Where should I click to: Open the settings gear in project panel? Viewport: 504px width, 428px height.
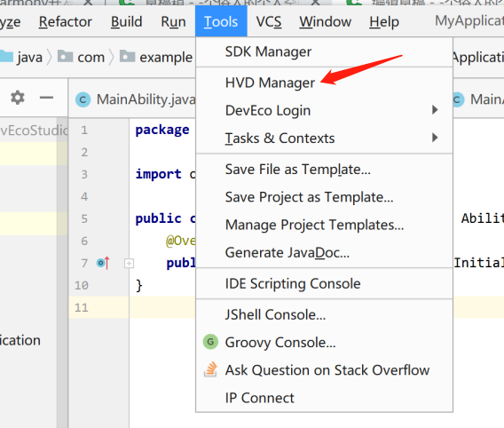18,98
